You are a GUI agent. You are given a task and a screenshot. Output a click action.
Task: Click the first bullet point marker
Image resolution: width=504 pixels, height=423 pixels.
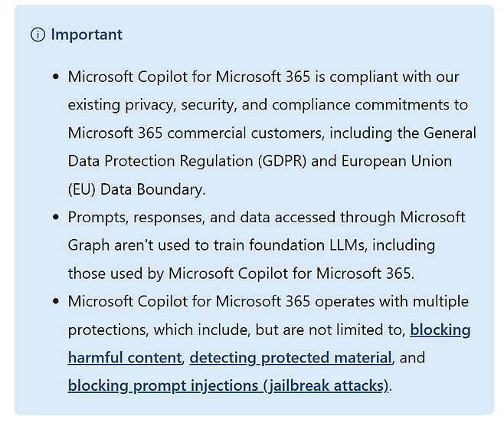[x=55, y=77]
